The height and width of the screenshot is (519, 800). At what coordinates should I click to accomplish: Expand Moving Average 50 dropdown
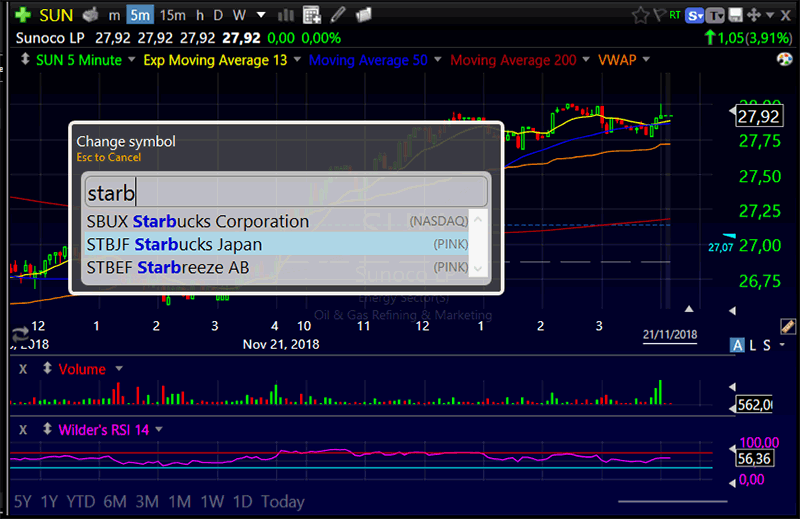438,60
